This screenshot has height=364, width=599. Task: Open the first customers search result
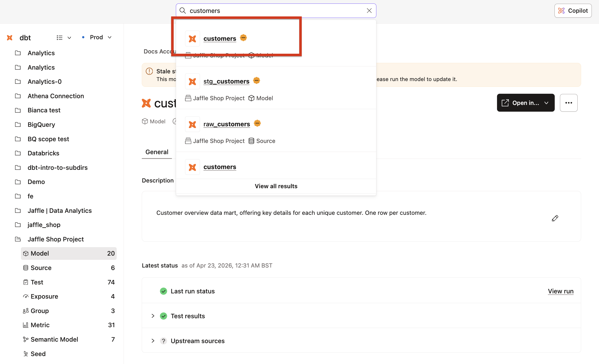220,39
